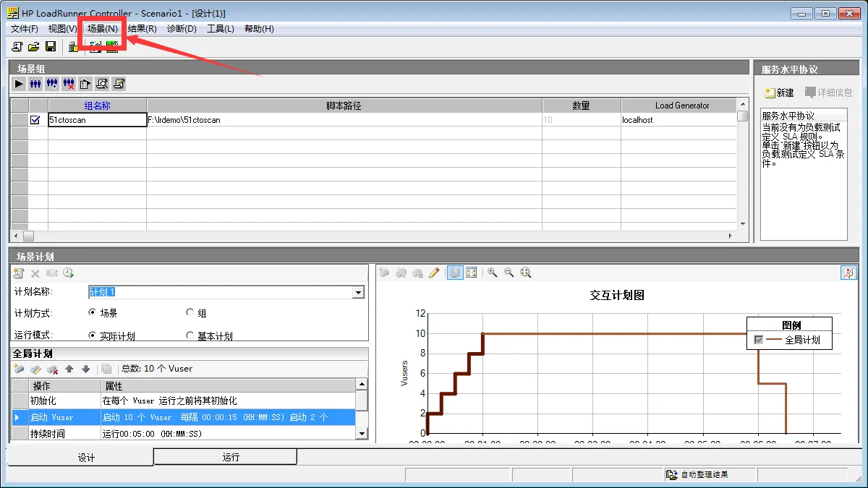This screenshot has width=868, height=488.
Task: Toggle the legend icon at graph's right corner
Action: [848, 273]
